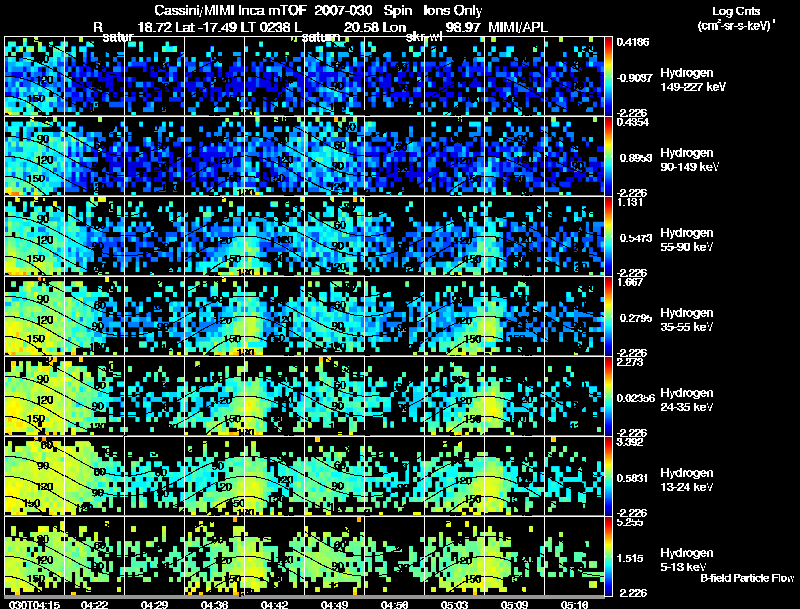Image resolution: width=800 pixels, height=609 pixels.
Task: Click the 5.255 color scale value
Action: (630, 522)
